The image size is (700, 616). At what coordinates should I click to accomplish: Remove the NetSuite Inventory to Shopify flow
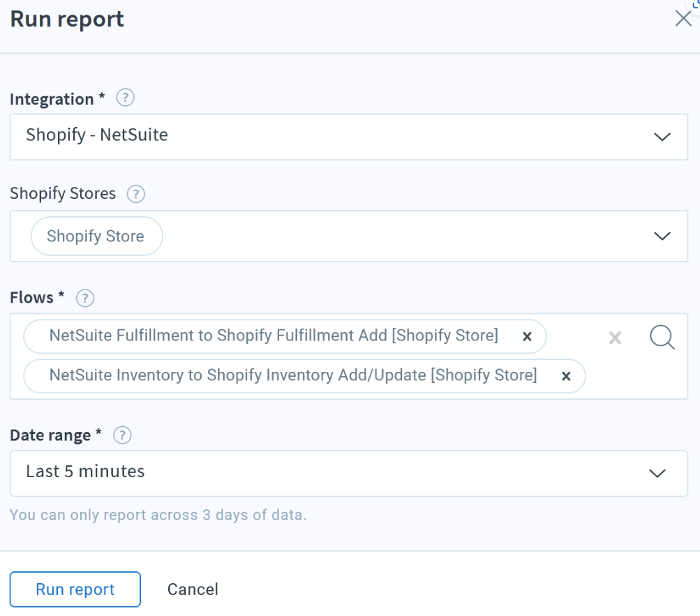click(566, 377)
